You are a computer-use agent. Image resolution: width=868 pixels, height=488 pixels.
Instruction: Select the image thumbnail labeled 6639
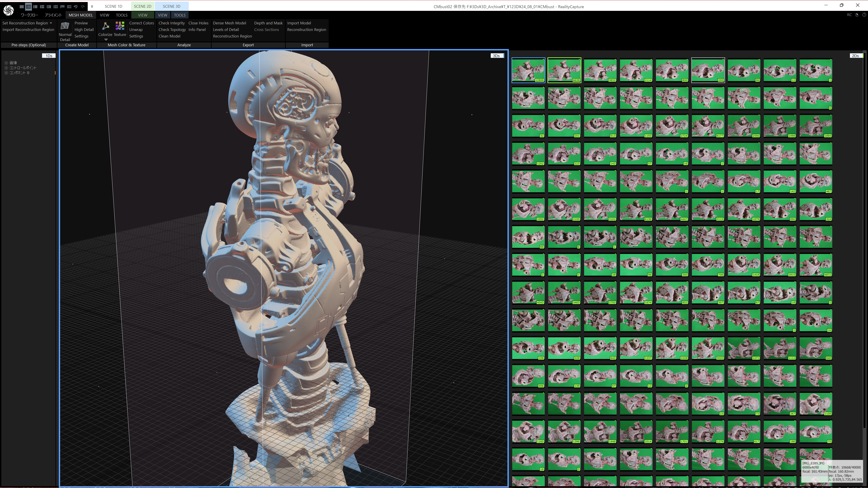tap(564, 70)
